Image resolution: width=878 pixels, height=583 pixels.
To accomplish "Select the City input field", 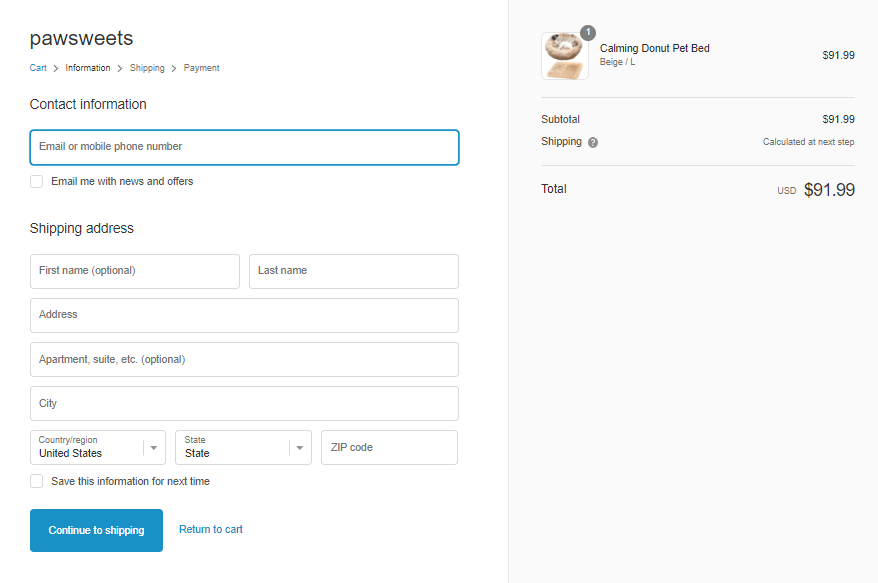I will 244,403.
